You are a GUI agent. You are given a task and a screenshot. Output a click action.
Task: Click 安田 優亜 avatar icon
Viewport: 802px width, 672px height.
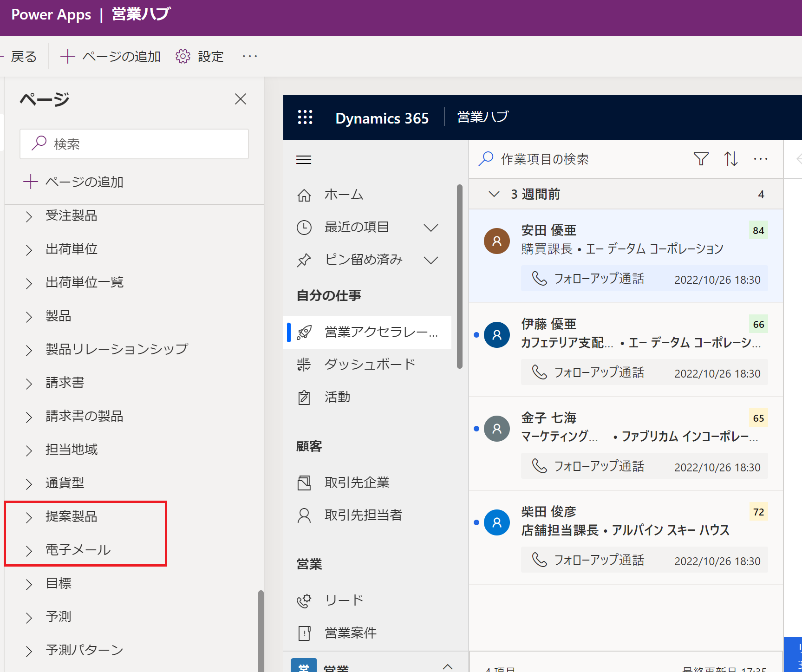point(497,241)
